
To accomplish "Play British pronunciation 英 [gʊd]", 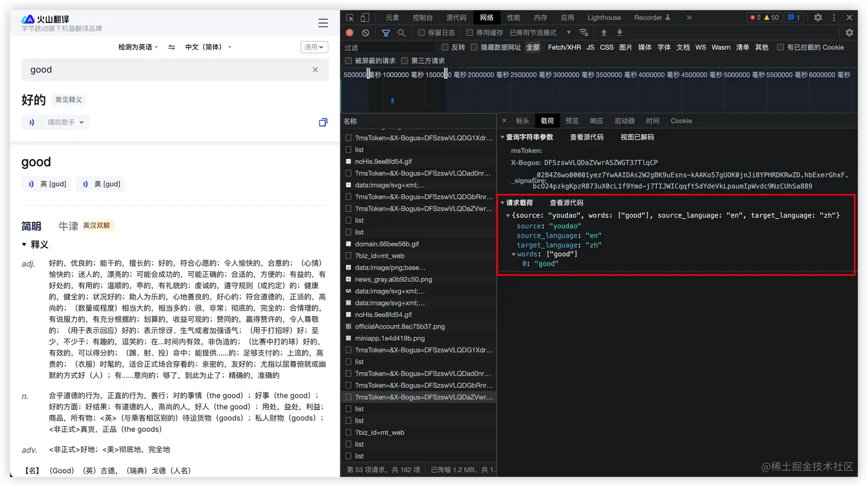I will pos(46,184).
